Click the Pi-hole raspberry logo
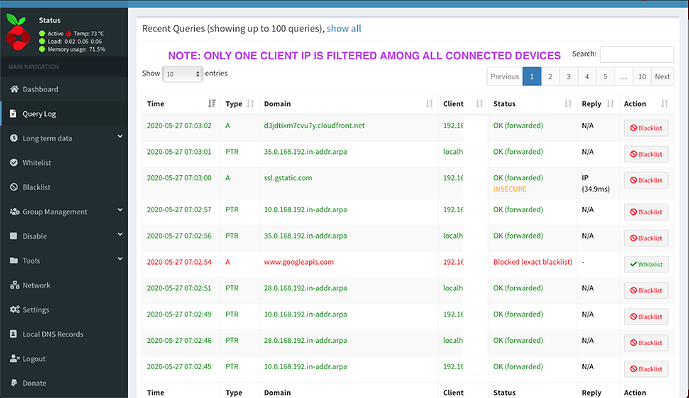This screenshot has width=689, height=398. point(18,32)
